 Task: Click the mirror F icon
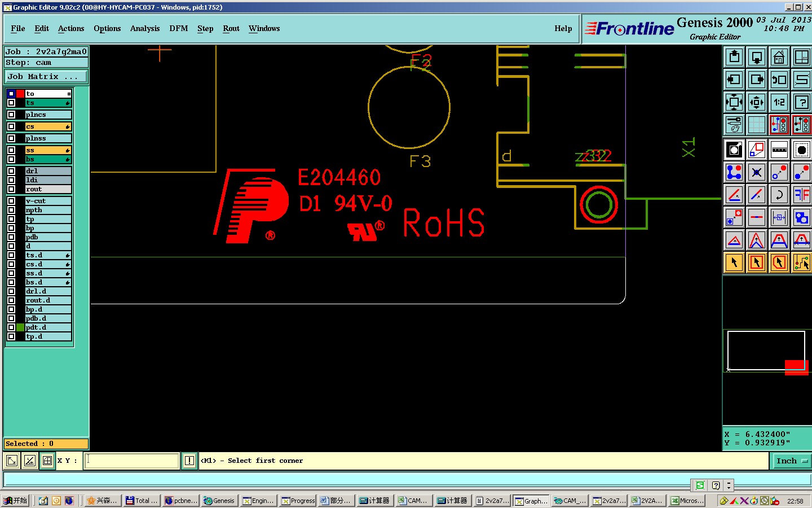[x=802, y=195]
